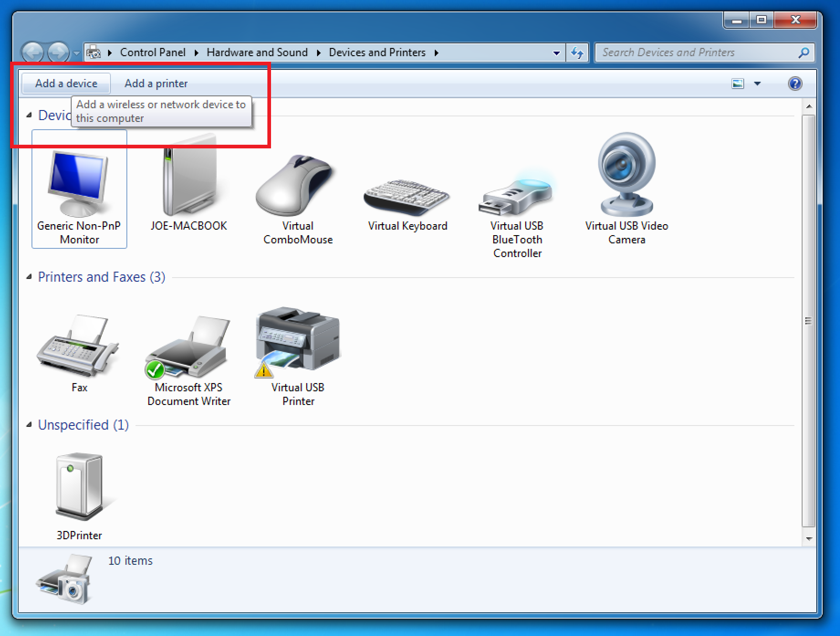Click the printer icon in address bar
Viewport: 840px width, 636px height.
(x=94, y=53)
